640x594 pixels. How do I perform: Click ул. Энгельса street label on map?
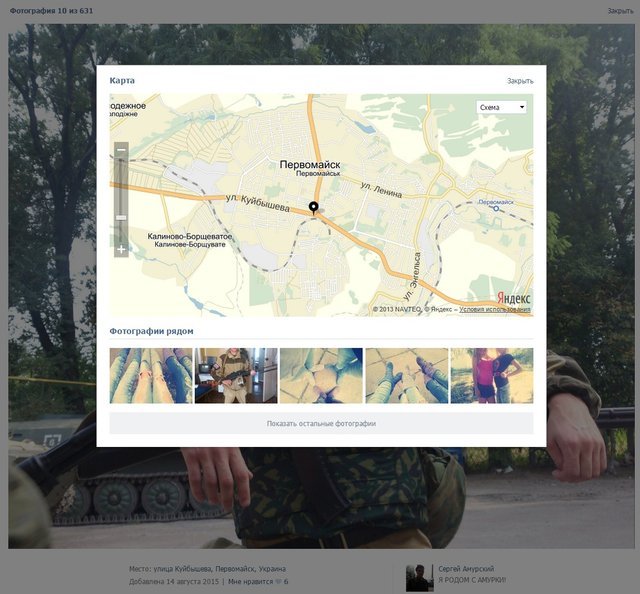pos(412,276)
